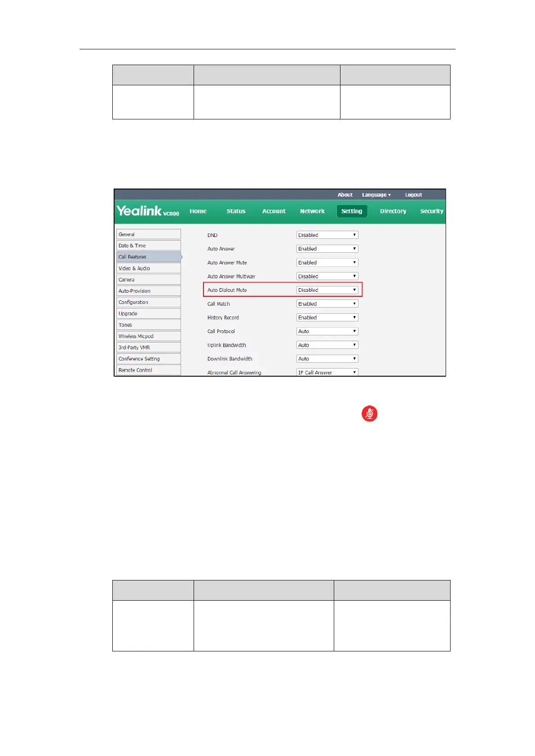535x756 pixels.
Task: Open Upgrade sidebar item
Action: click(x=149, y=313)
